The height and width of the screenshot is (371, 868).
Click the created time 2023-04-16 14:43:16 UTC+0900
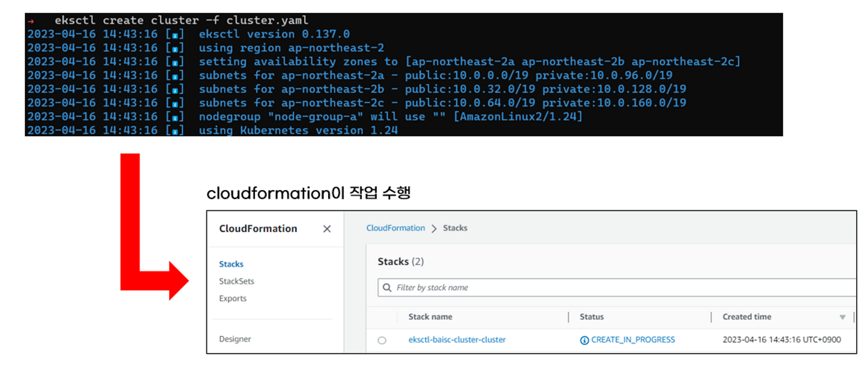[782, 340]
